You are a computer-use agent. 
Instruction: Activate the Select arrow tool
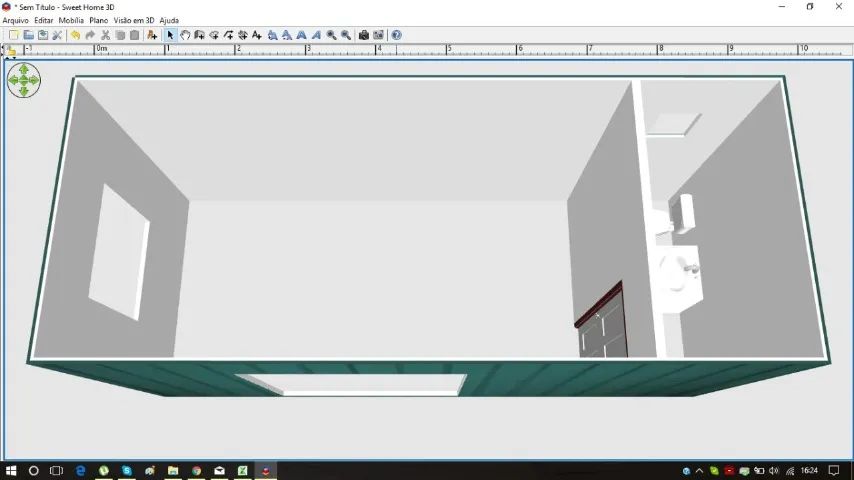[x=170, y=35]
